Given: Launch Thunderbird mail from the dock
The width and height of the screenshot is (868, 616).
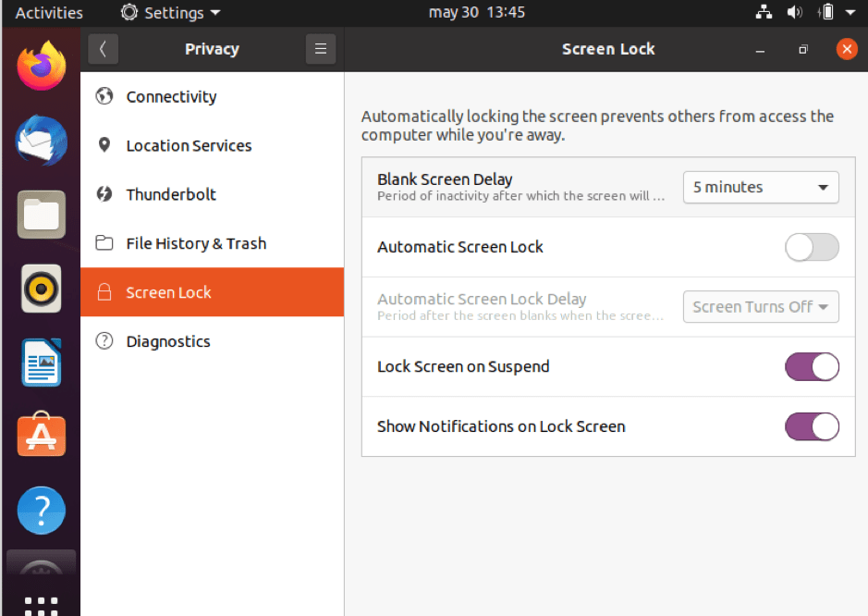Looking at the screenshot, I should coord(41,141).
